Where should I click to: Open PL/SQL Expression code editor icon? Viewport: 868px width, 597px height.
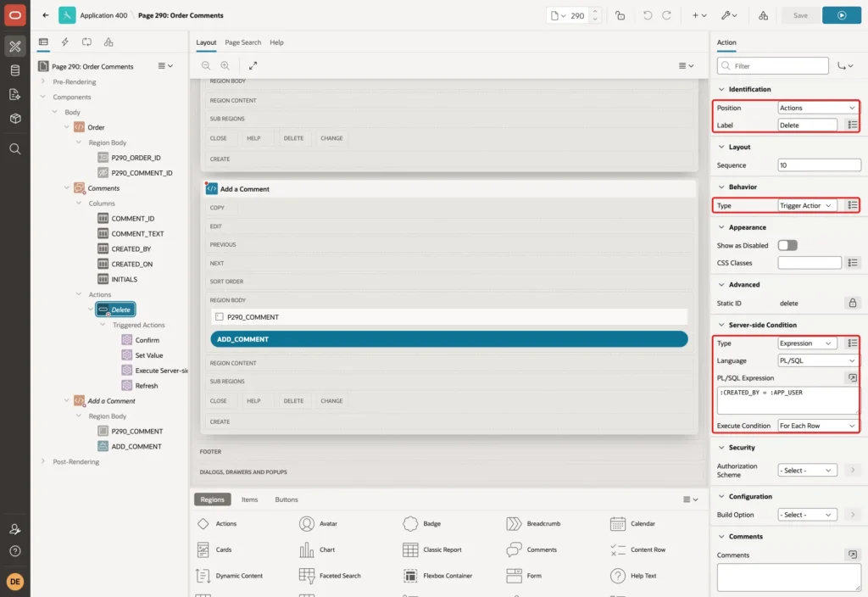[x=853, y=377]
